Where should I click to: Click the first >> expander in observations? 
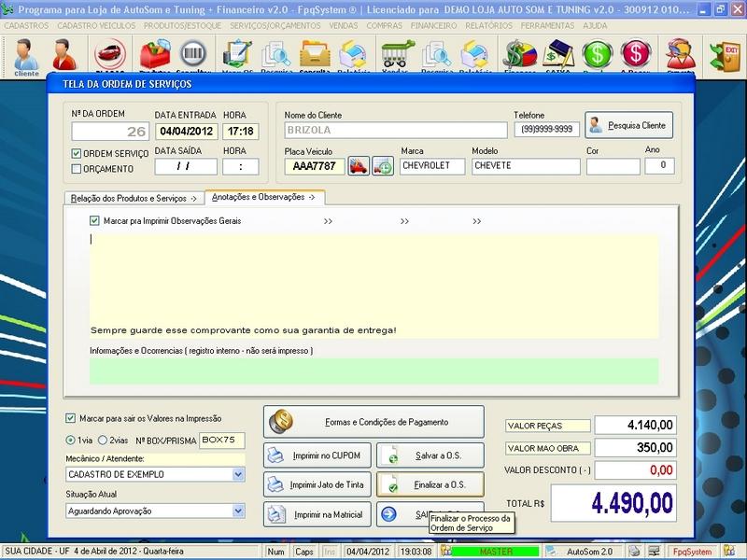point(328,221)
